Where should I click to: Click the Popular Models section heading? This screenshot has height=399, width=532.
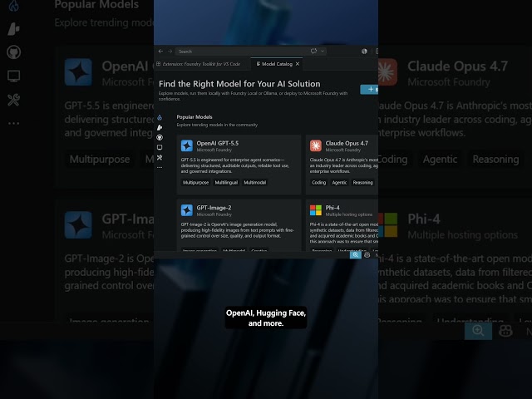[x=195, y=116]
